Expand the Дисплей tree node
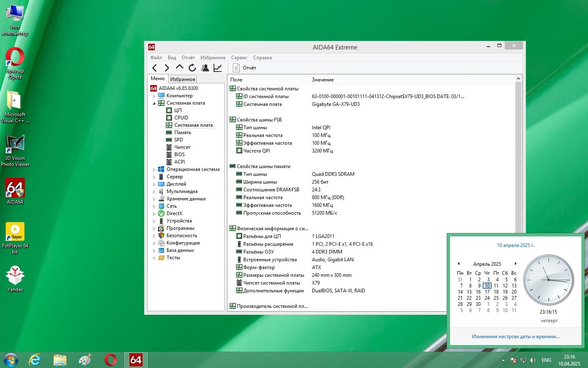Viewport: 588px width, 368px height. coord(154,184)
